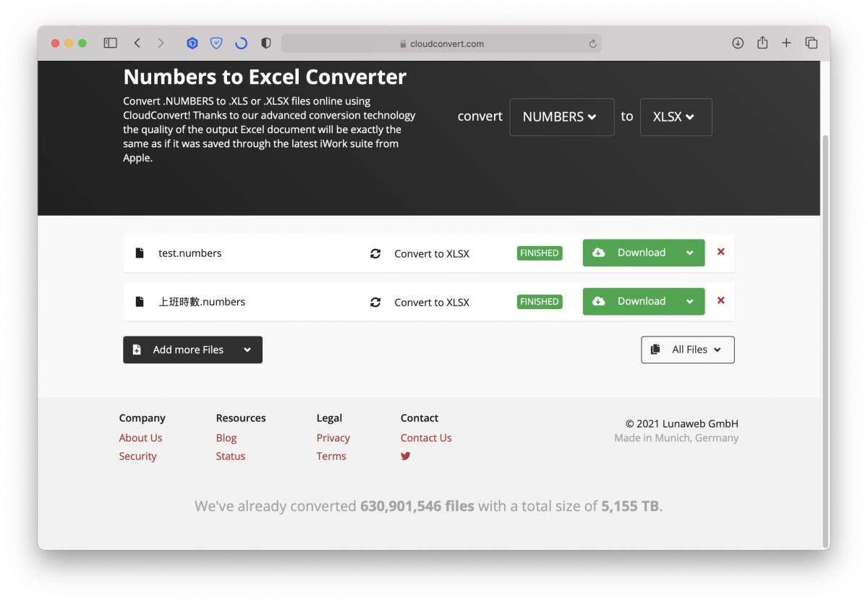Viewport: 868px width, 600px height.
Task: Reload the page via address bar icon
Action: point(592,43)
